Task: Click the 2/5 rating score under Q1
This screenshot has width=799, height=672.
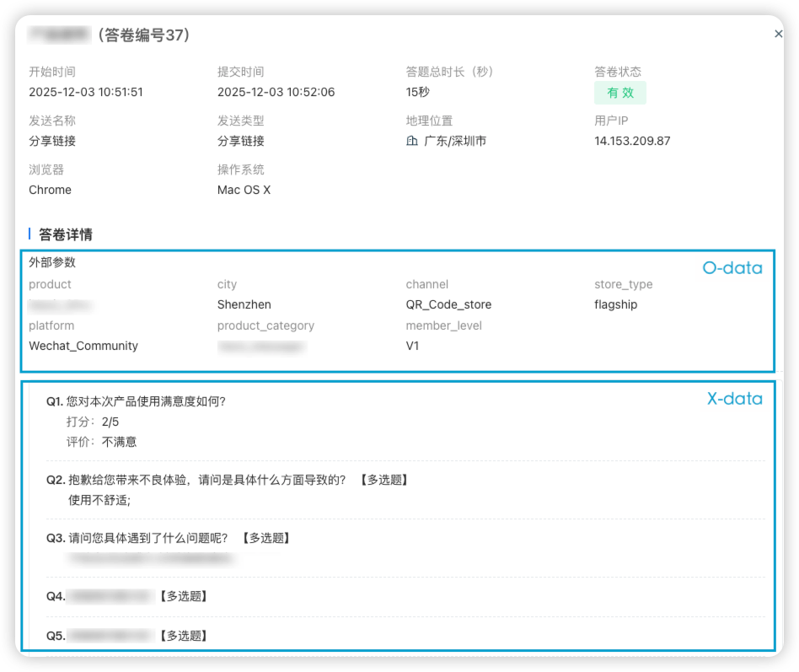Action: coord(110,422)
